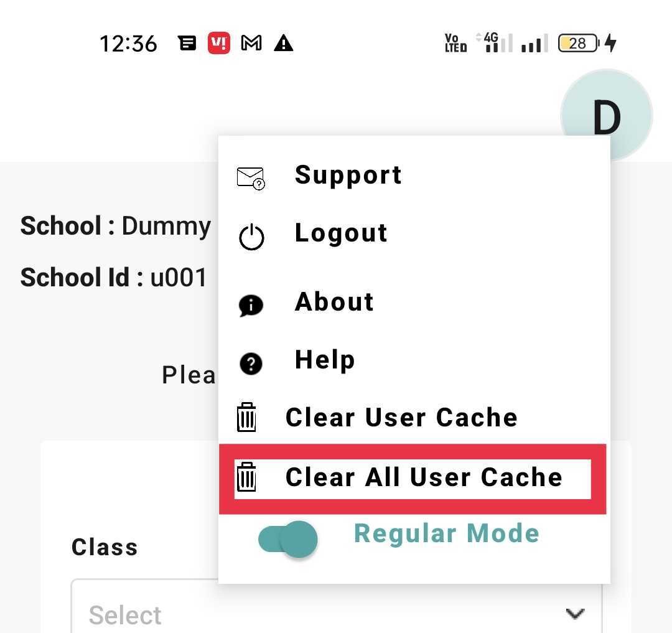Tap the Regular Mode label
The image size is (672, 633).
[446, 534]
